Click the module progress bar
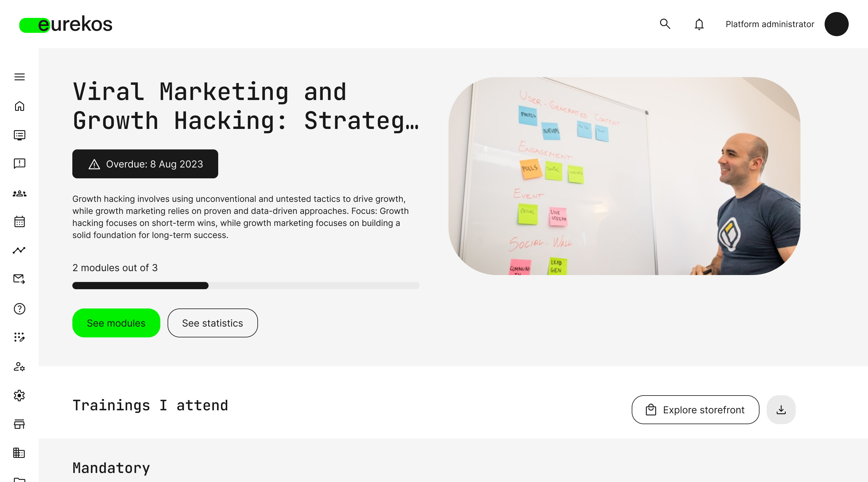The height and width of the screenshot is (482, 868). (246, 286)
